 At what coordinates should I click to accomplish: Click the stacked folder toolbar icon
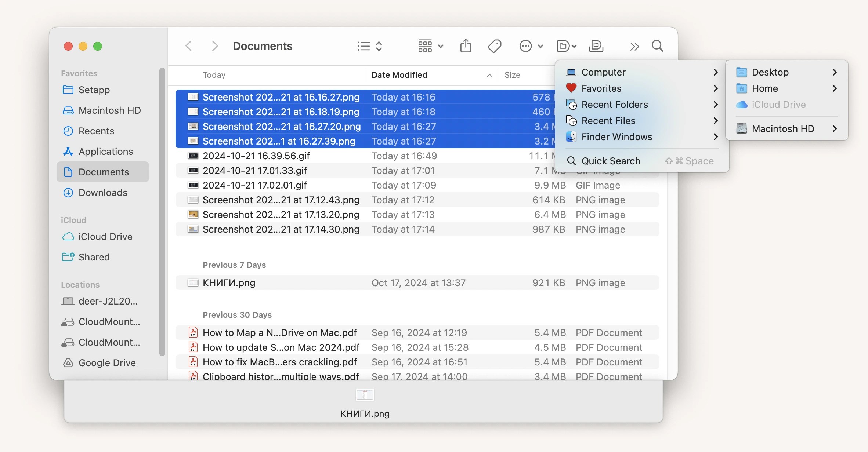(596, 46)
